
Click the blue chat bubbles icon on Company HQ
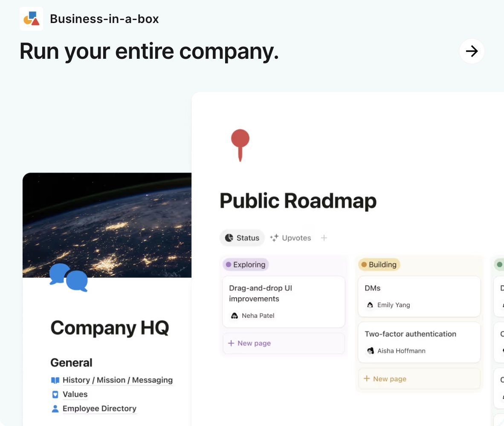point(69,278)
